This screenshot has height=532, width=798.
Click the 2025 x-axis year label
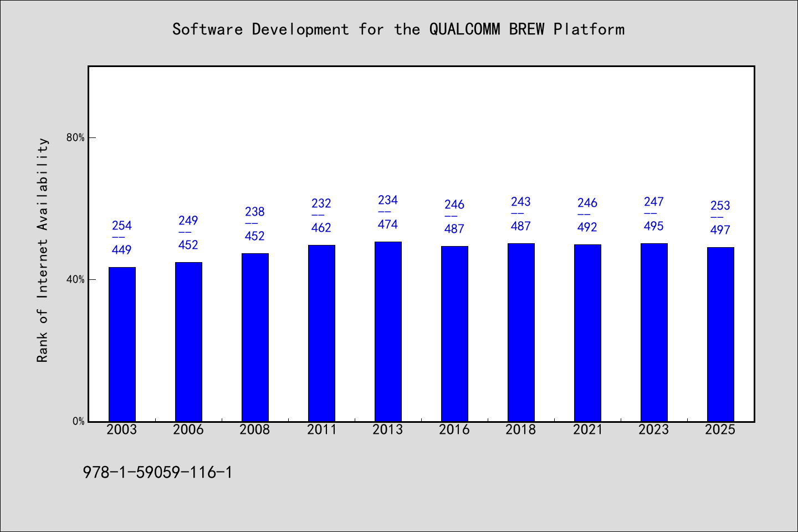click(720, 429)
